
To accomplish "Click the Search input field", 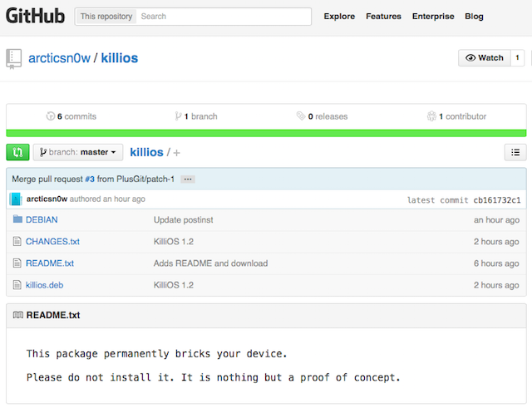I will coord(224,17).
